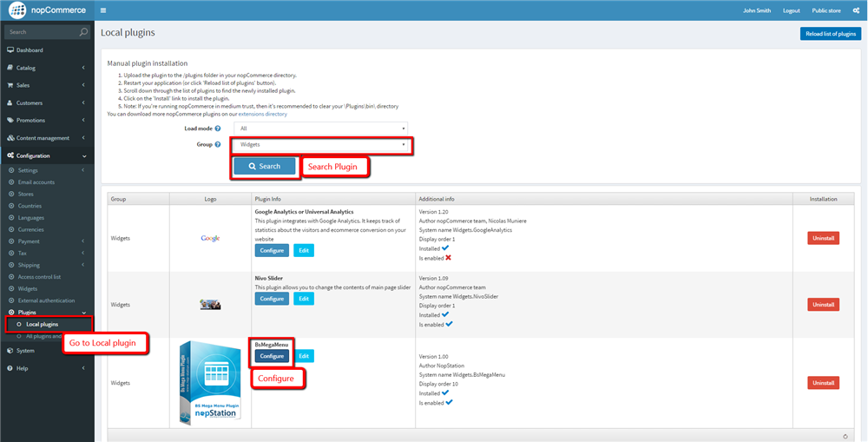Click 'System name Widgets.NivoSlider' text

(x=459, y=296)
